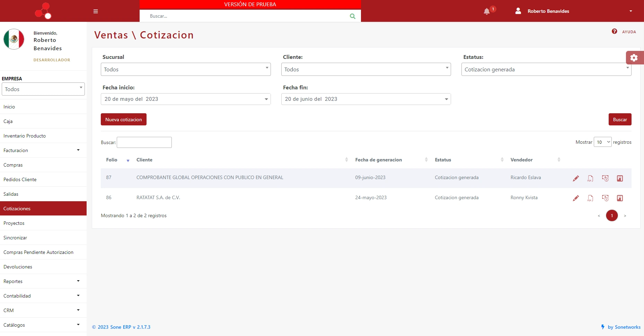This screenshot has width=644, height=336.
Task: Click the board icon for quotation 87
Action: click(620, 178)
